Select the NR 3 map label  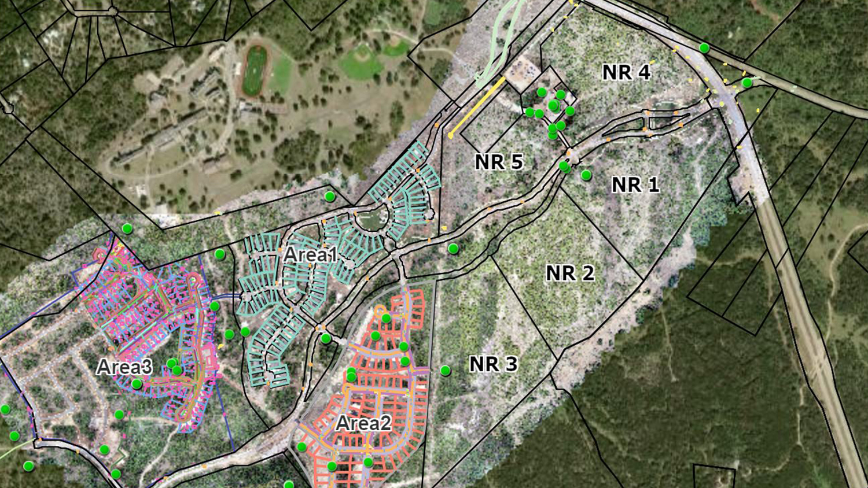click(494, 364)
